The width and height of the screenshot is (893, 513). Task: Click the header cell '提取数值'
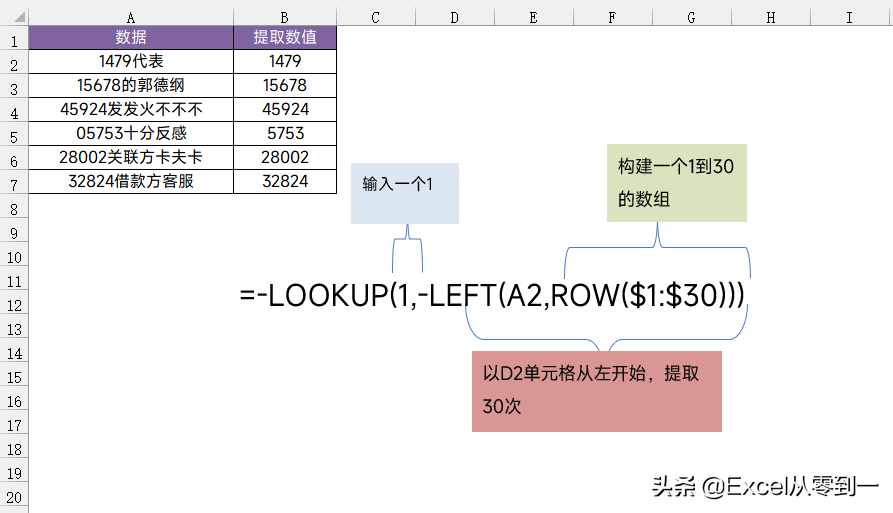(x=285, y=38)
